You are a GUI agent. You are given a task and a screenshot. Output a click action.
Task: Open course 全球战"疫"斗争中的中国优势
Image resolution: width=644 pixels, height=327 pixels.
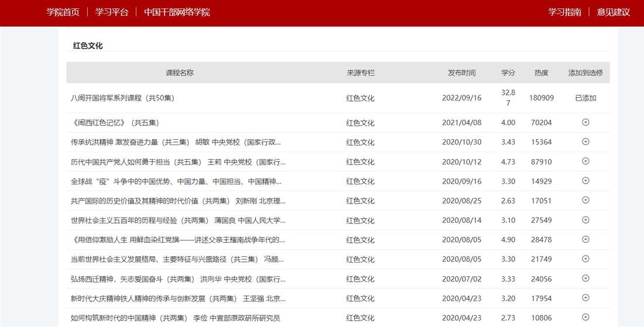click(x=176, y=181)
